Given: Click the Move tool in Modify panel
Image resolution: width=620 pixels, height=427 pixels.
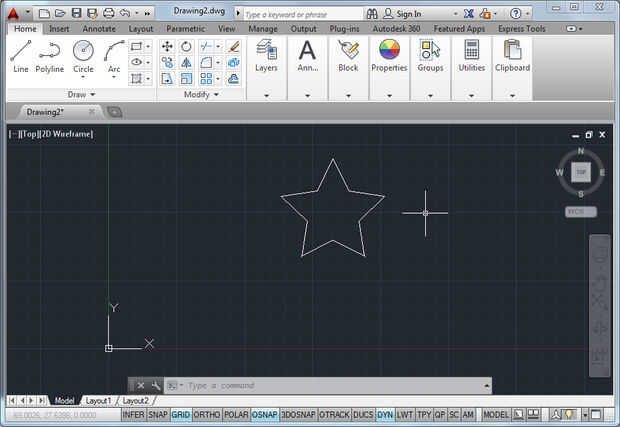Looking at the screenshot, I should [167, 47].
